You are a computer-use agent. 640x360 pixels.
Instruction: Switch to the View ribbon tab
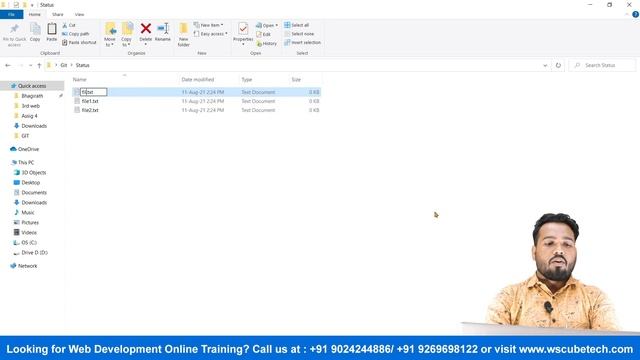point(79,15)
